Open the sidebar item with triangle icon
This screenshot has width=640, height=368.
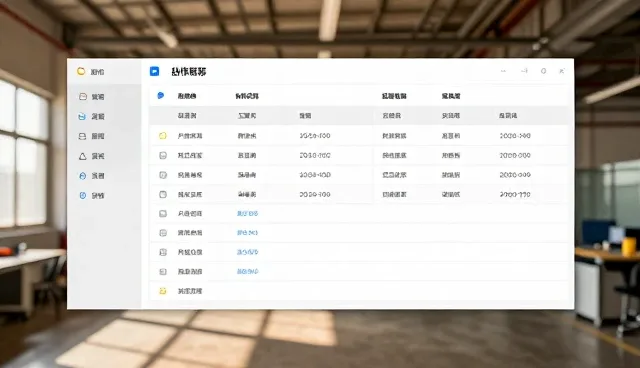[92, 156]
